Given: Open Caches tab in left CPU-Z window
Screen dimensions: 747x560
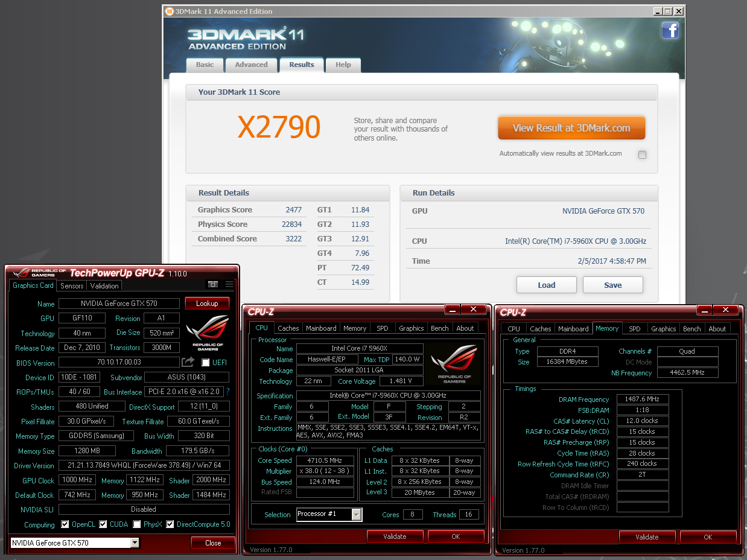Looking at the screenshot, I should [x=288, y=328].
